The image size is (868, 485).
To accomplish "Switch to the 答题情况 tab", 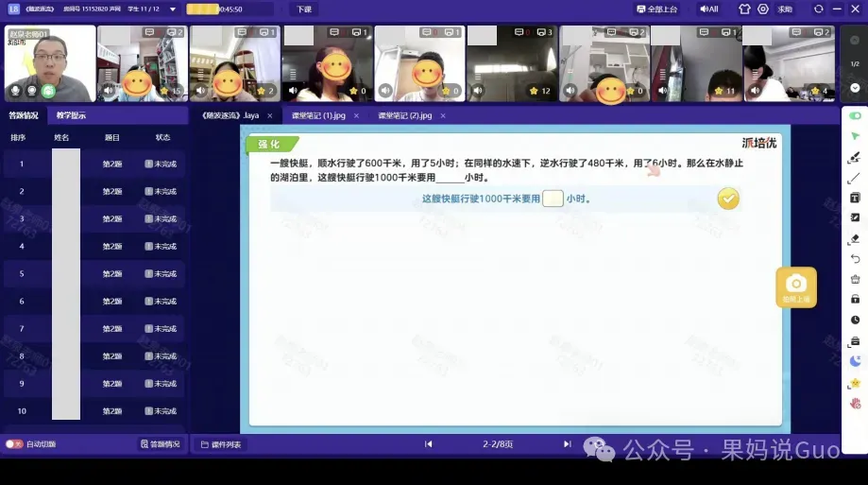I will (x=24, y=115).
